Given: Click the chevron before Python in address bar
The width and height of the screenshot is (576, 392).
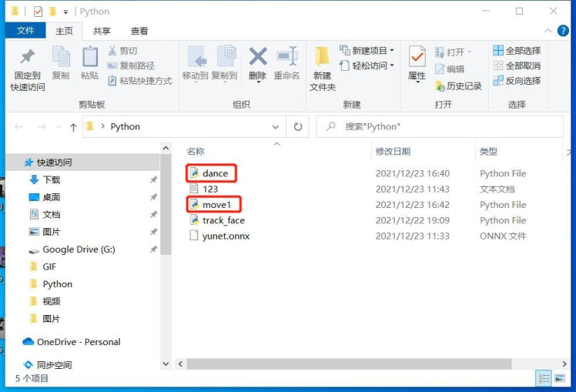Looking at the screenshot, I should [103, 127].
